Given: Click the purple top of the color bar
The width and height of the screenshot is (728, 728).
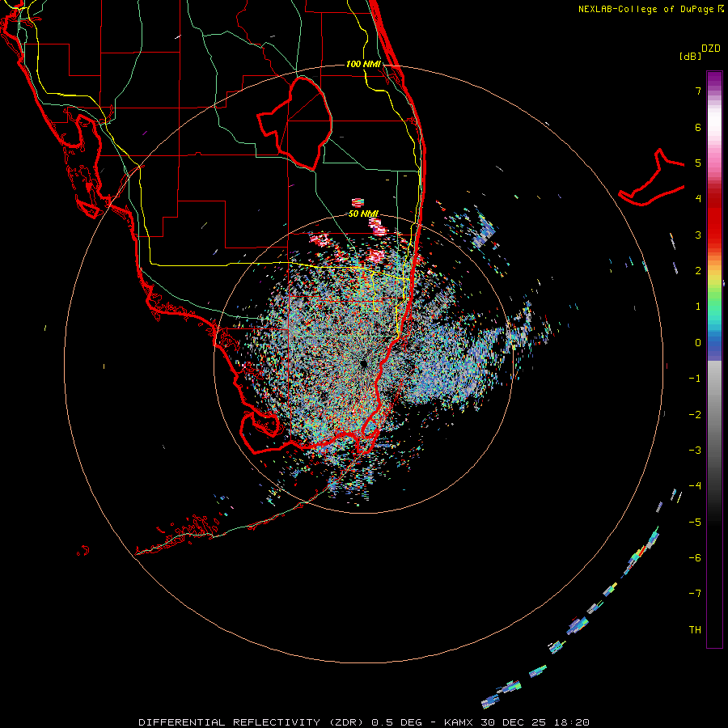Looking at the screenshot, I should (x=714, y=78).
